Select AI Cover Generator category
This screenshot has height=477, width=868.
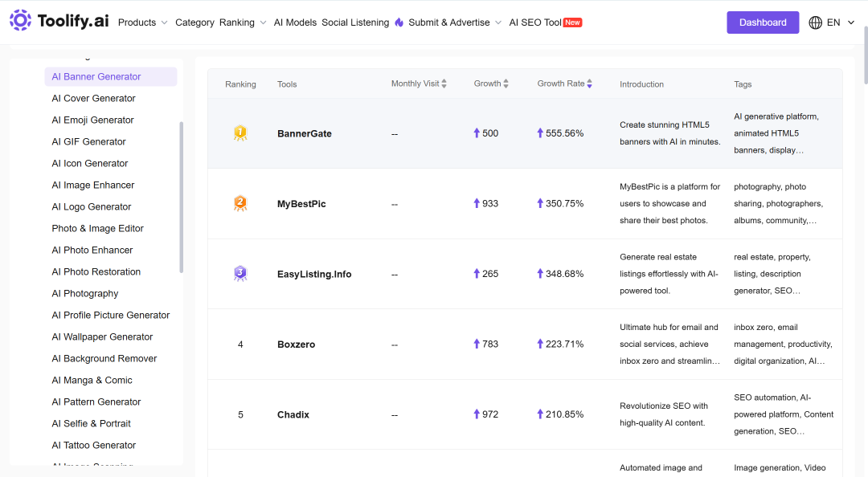[93, 99]
